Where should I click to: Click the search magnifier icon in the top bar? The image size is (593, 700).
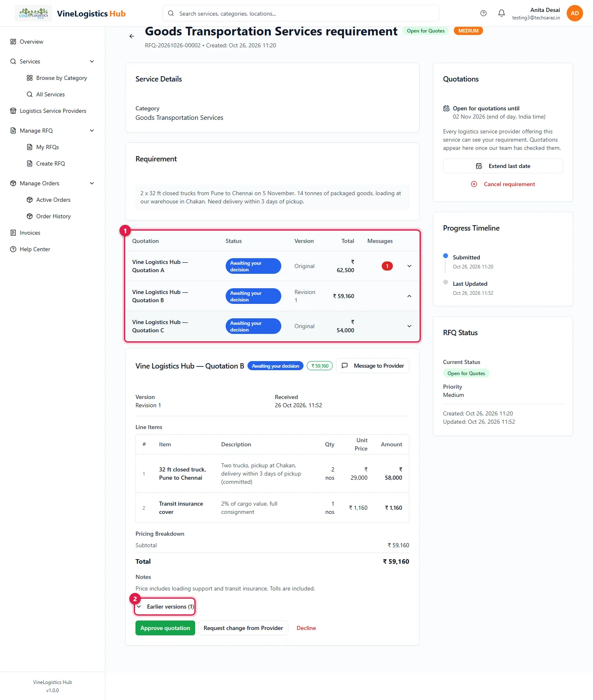pos(171,13)
